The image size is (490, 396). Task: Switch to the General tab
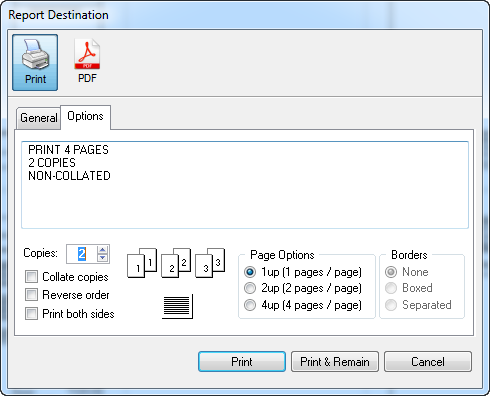pos(39,118)
